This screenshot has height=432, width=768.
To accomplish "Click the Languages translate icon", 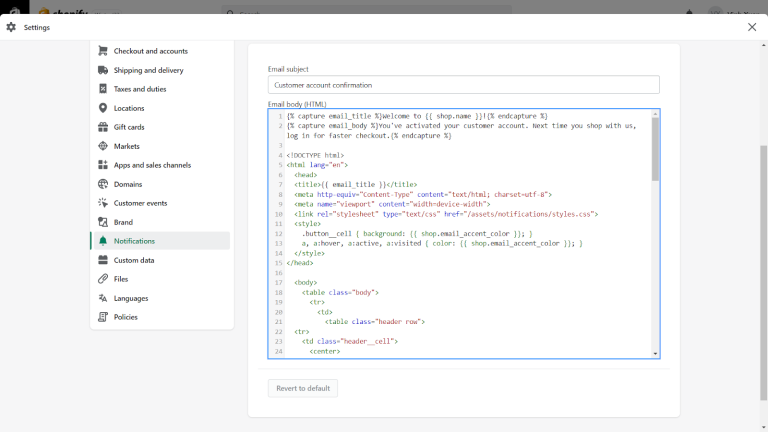I will (103, 298).
